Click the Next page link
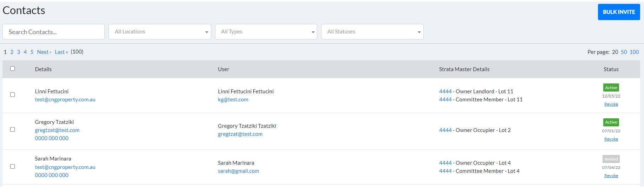 [x=44, y=52]
